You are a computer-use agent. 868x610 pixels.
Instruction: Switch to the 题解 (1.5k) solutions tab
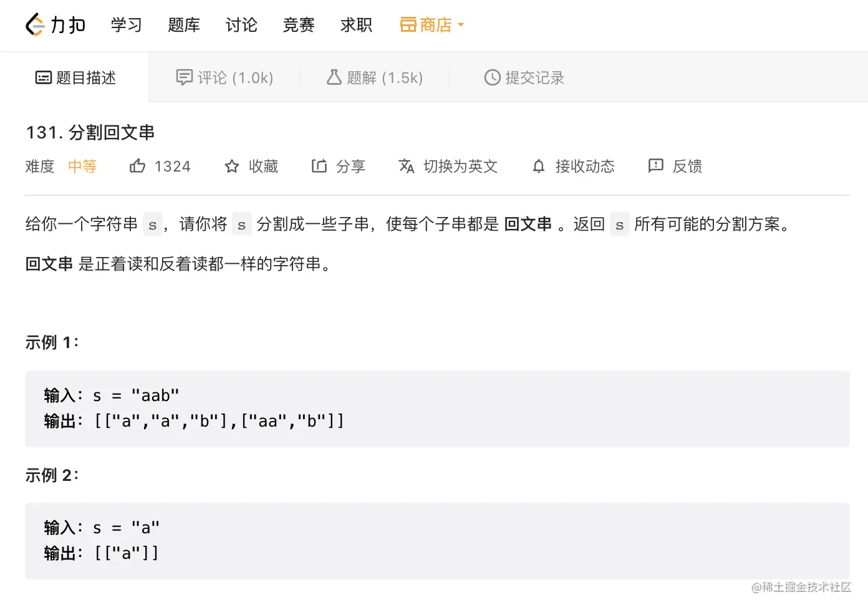(375, 77)
